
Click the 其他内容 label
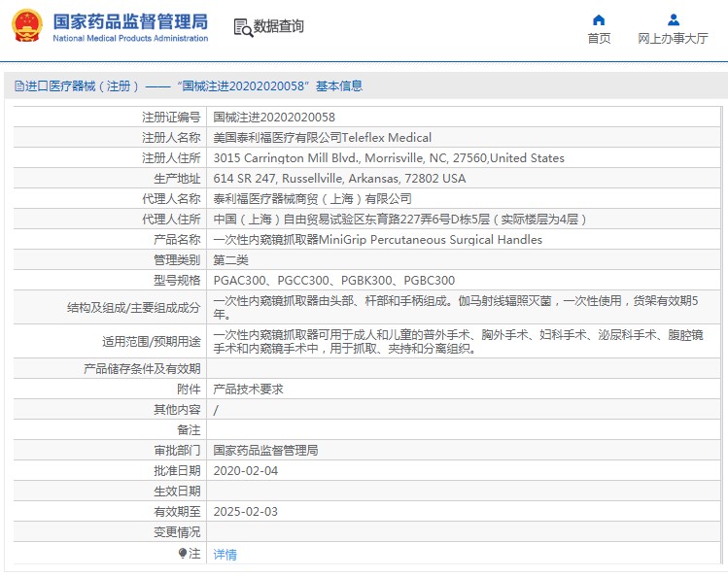click(177, 410)
